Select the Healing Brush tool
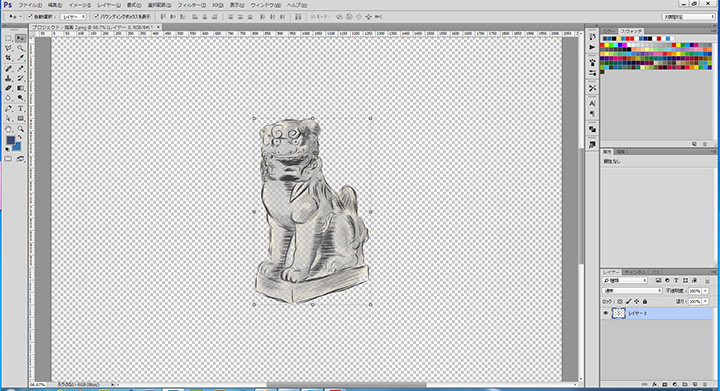Viewport: 720px width, 391px height. point(8,68)
